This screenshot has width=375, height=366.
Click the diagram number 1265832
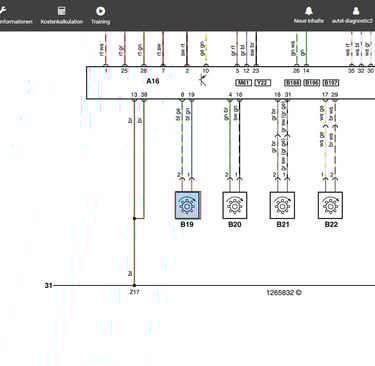[280, 293]
